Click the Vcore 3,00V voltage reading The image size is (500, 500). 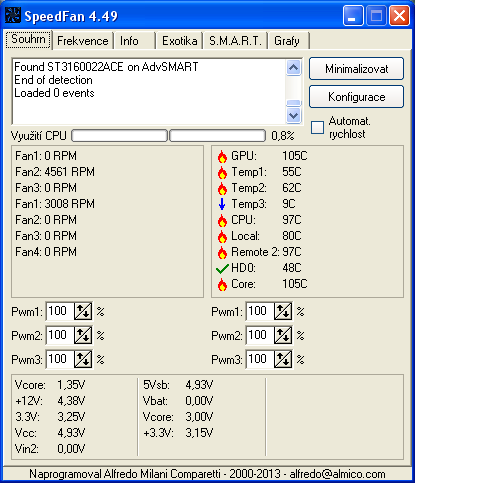(x=178, y=417)
